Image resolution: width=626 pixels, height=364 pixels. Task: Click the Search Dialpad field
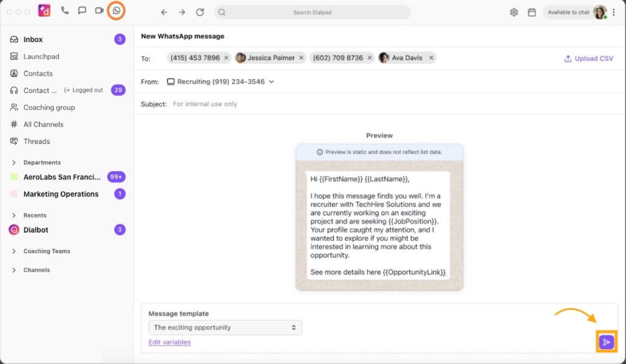point(312,12)
